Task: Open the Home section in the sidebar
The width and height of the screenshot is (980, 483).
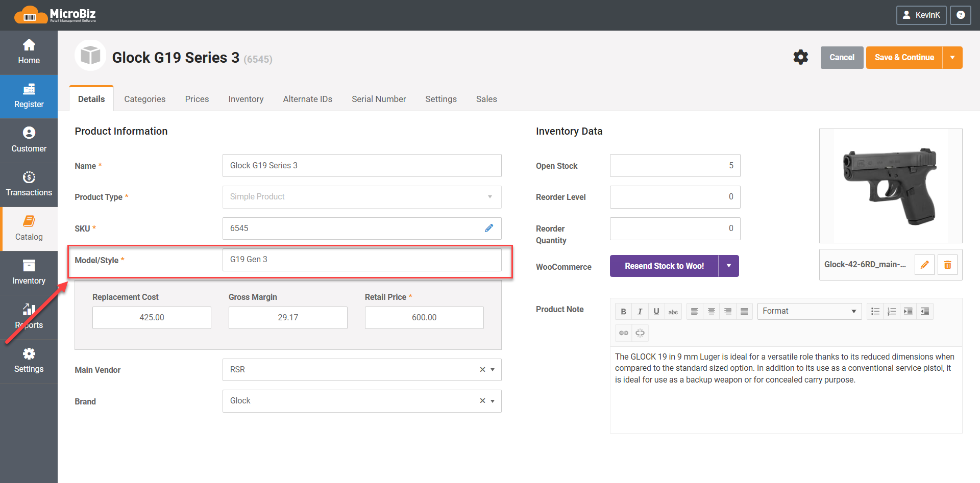Action: [x=29, y=53]
